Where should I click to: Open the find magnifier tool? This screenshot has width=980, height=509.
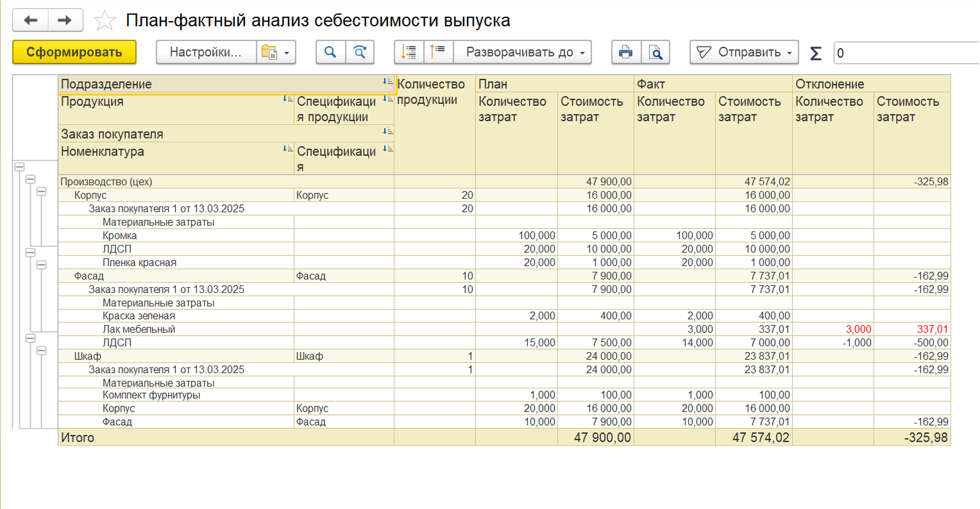(x=330, y=53)
